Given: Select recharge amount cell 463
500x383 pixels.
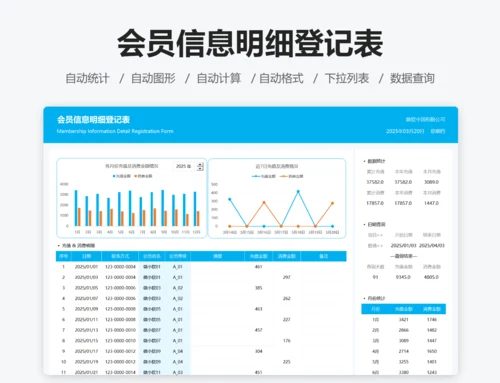Looking at the screenshot, I should (x=259, y=309).
